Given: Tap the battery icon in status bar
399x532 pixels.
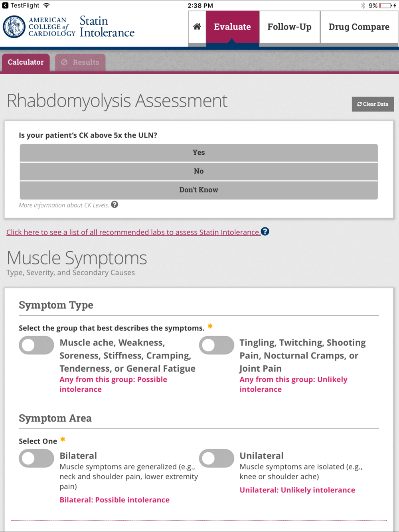Looking at the screenshot, I should point(385,6).
